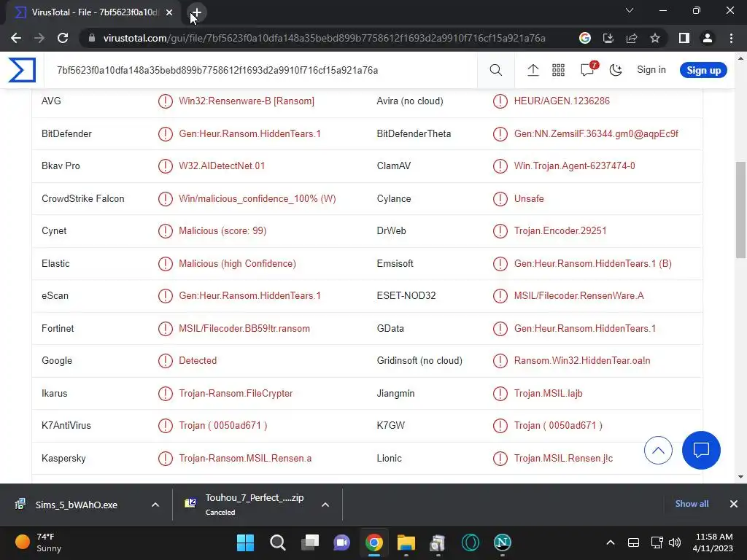
Task: Open the apps grid icon
Action: [558, 70]
